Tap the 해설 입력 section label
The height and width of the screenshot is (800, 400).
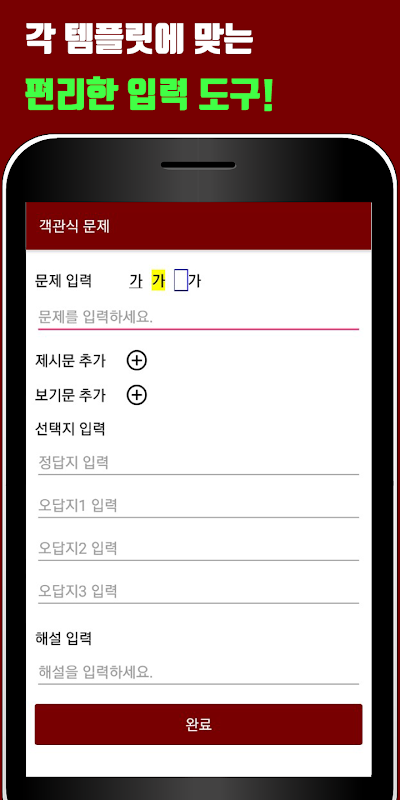(63, 638)
